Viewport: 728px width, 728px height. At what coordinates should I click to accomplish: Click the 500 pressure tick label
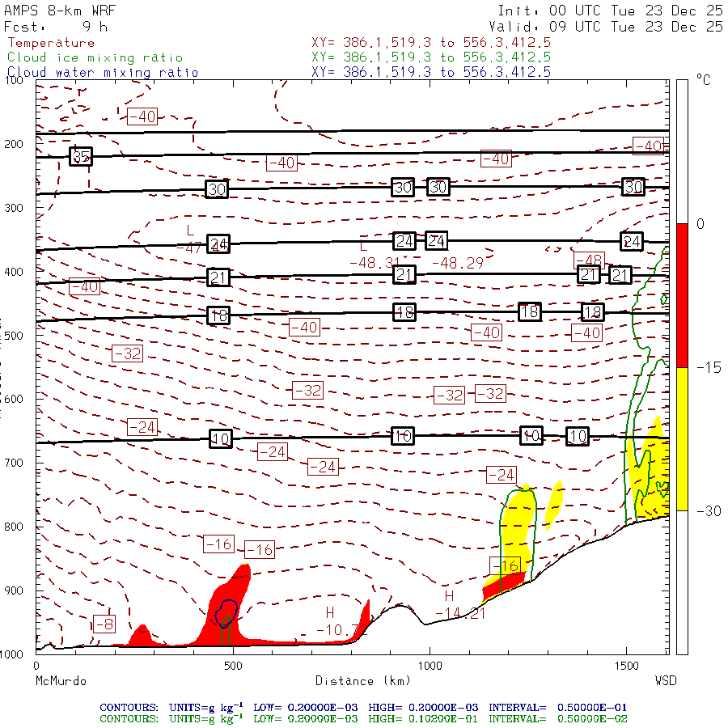[x=14, y=335]
